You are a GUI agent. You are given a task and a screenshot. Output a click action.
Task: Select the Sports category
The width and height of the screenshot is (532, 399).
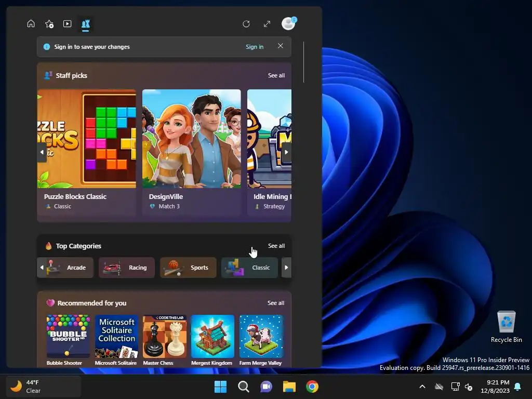tap(188, 268)
